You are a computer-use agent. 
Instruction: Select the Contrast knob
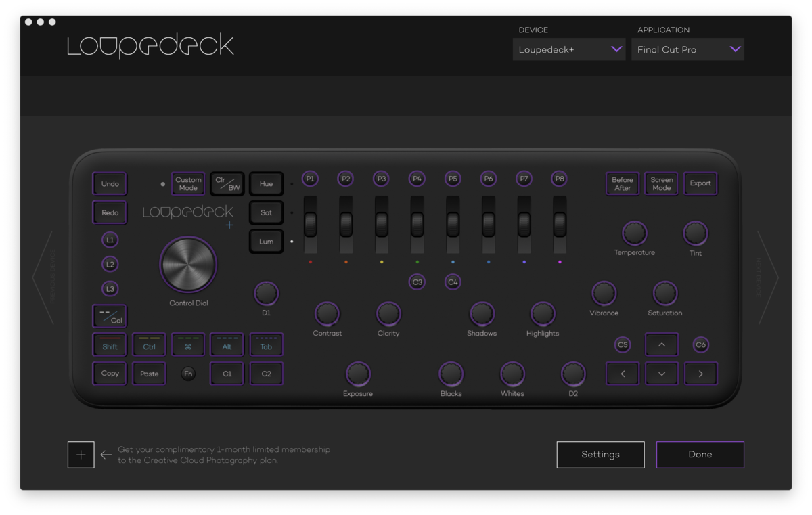[327, 313]
